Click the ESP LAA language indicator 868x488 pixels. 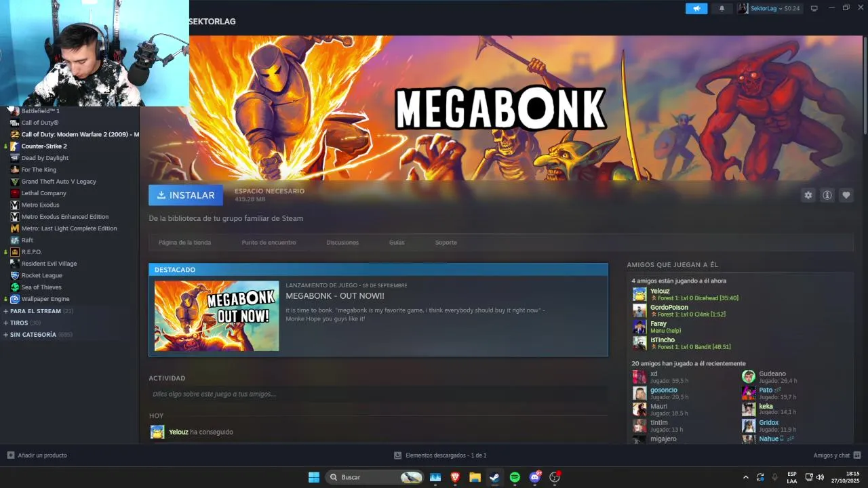[x=792, y=477]
